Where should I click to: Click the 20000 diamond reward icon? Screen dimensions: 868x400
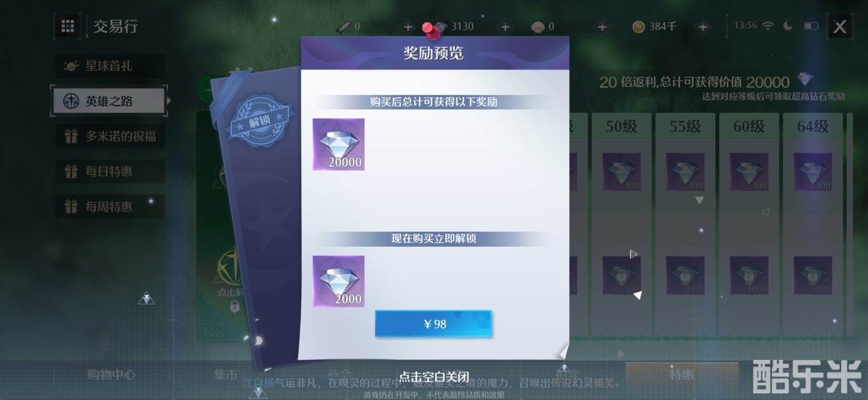tap(339, 144)
